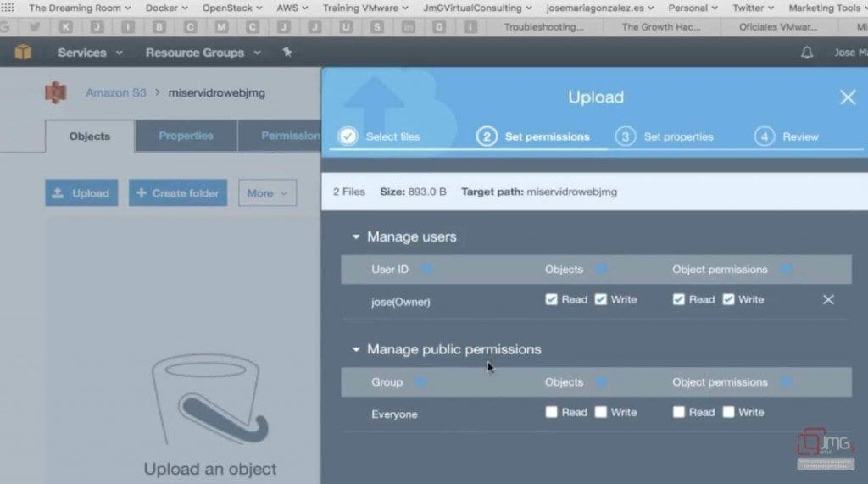Enable Objects Write for Everyone

601,412
